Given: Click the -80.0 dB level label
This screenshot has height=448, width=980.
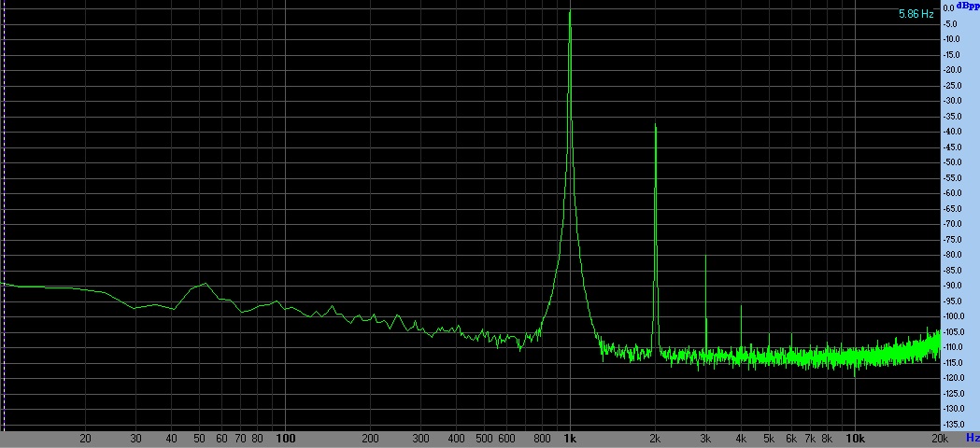Looking at the screenshot, I should pyautogui.click(x=951, y=255).
